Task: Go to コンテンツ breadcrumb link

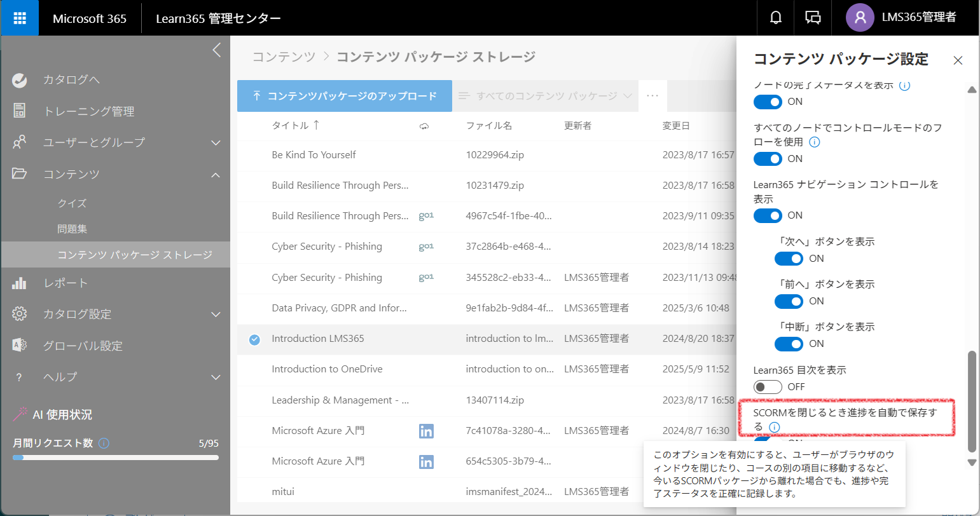Action: point(284,57)
